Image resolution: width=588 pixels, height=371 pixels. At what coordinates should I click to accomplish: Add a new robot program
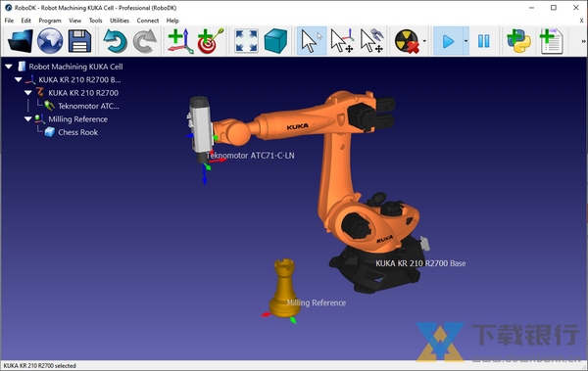click(551, 41)
